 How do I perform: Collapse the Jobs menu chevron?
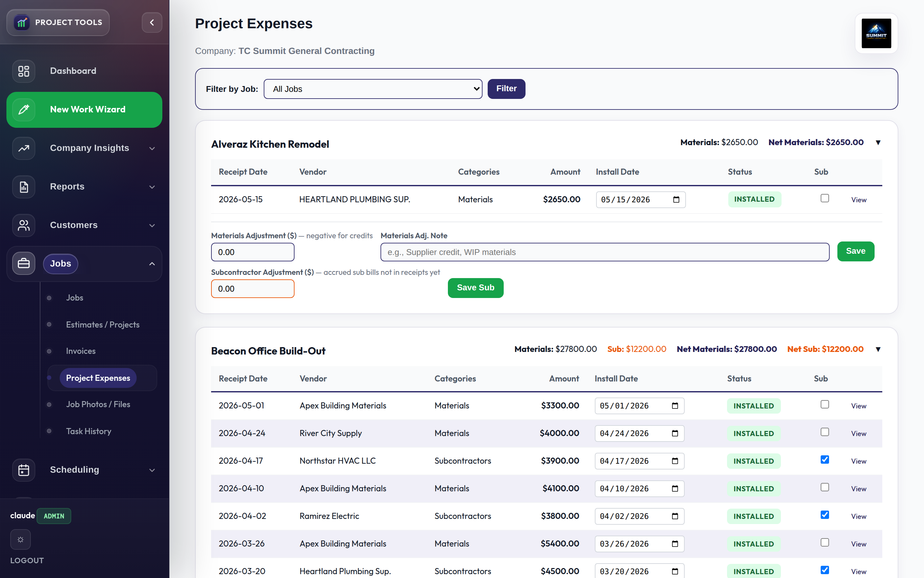tap(152, 264)
